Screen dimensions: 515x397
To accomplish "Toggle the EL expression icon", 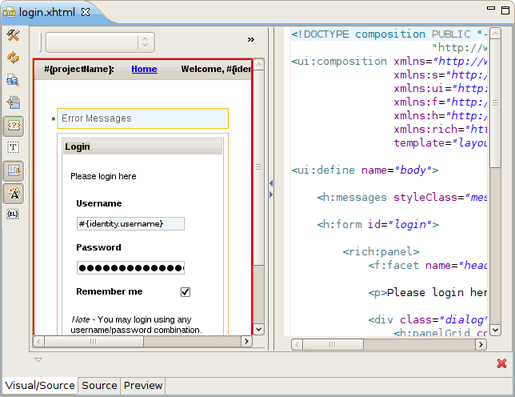I will click(x=13, y=214).
